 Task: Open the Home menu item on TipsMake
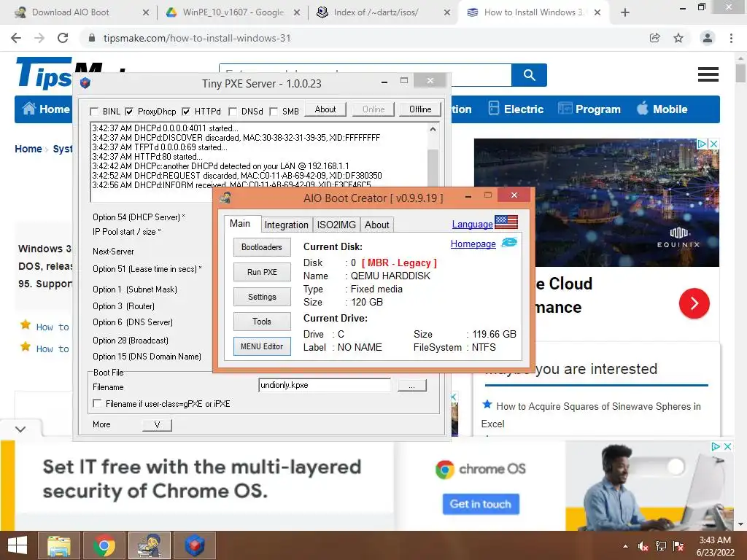pos(46,109)
